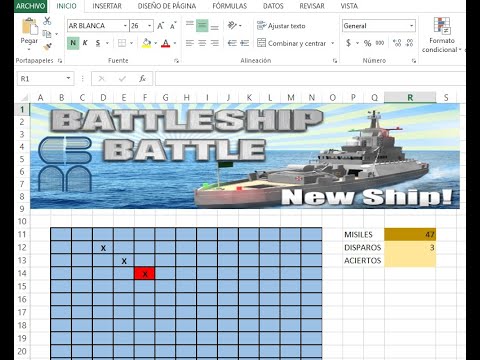Open the Name Box R1 dropdown arrow
Screen dimensions: 480x360
68,78
